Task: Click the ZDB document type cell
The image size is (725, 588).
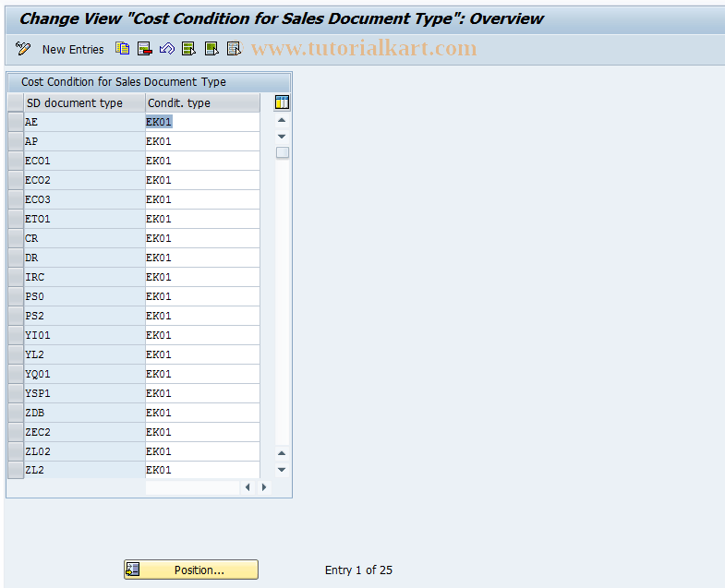Action: 84,414
